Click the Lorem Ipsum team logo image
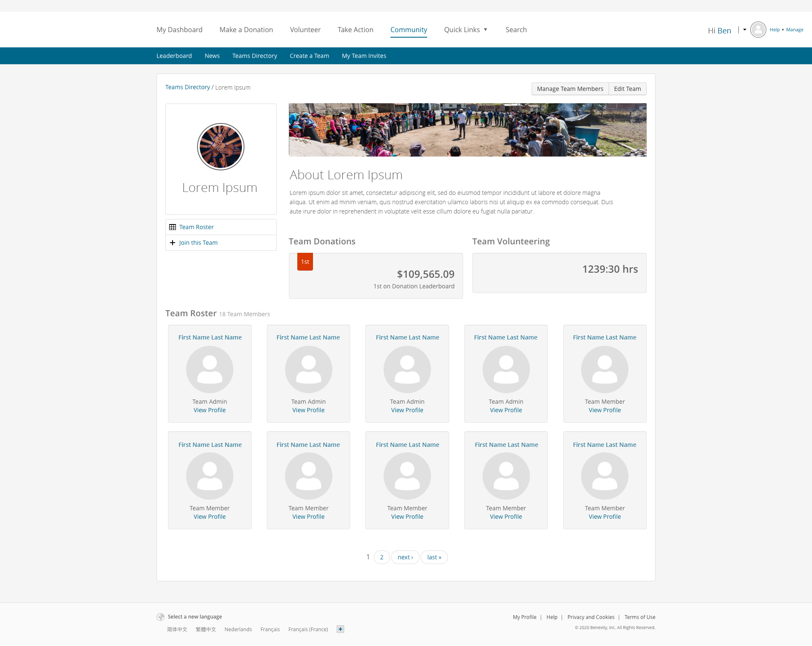The width and height of the screenshot is (812, 646). [221, 147]
